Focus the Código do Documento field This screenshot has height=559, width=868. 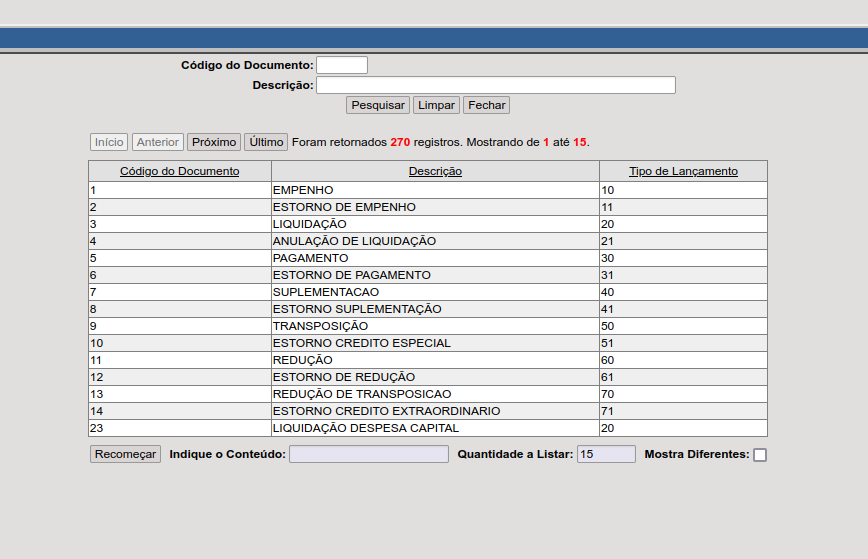(342, 65)
